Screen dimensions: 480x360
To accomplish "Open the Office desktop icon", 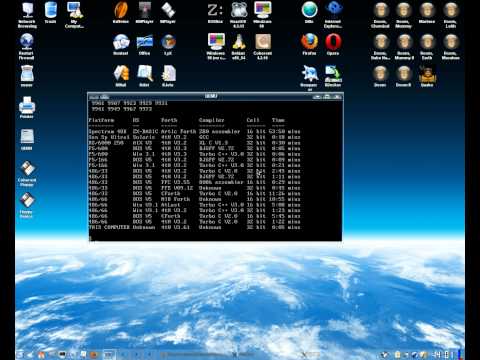I will tap(144, 44).
